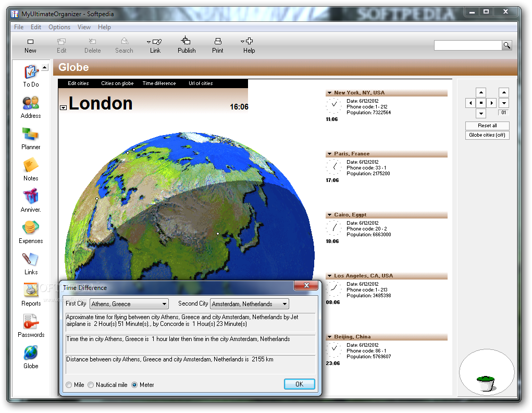The image size is (532, 413).
Task: Click the Edit toolbar button
Action: pyautogui.click(x=61, y=46)
